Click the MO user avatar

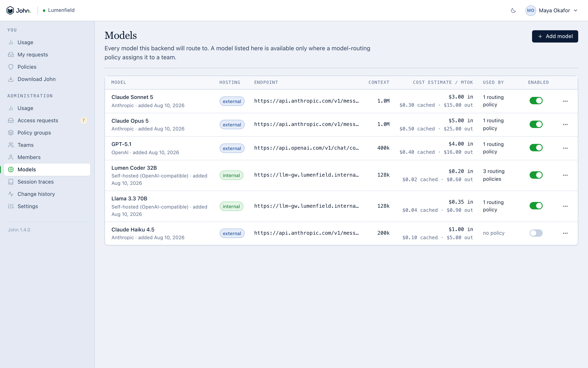(x=530, y=10)
